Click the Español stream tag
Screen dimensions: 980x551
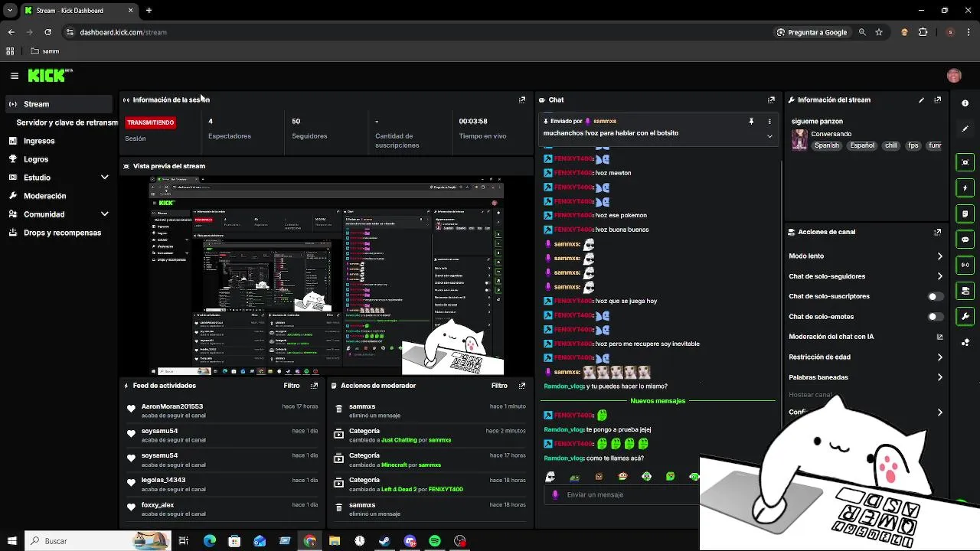point(861,145)
